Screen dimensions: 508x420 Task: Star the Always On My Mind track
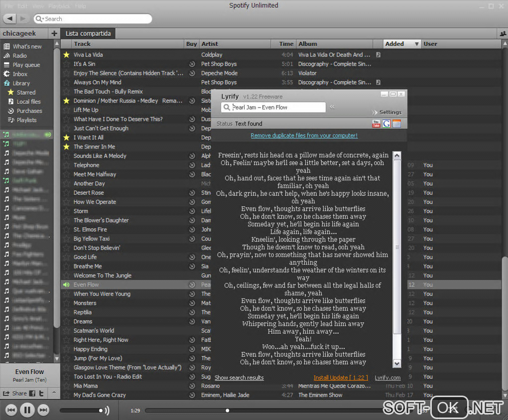[x=66, y=82]
